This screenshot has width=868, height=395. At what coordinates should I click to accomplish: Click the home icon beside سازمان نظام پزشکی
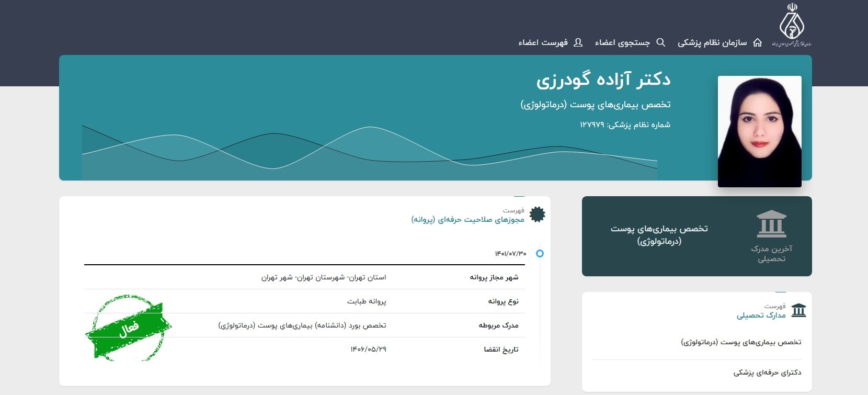[x=757, y=42]
